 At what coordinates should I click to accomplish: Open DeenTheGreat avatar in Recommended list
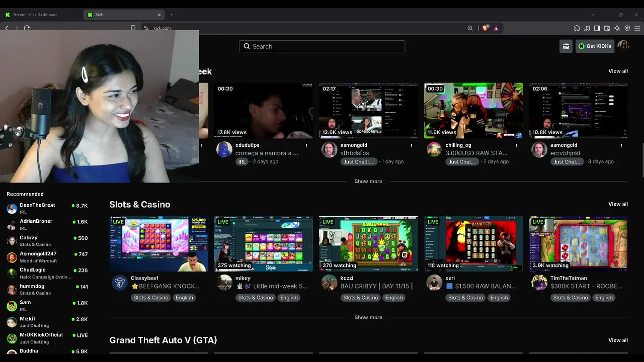click(12, 209)
